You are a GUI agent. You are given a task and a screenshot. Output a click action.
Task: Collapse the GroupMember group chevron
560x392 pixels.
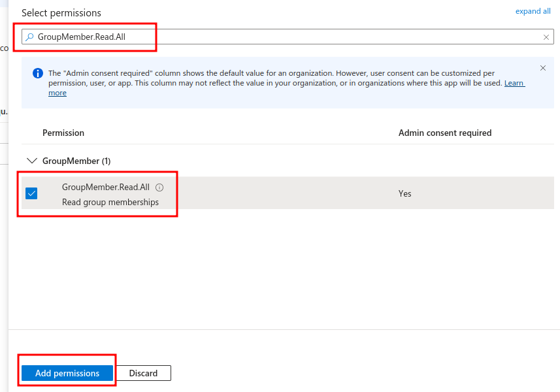31,161
